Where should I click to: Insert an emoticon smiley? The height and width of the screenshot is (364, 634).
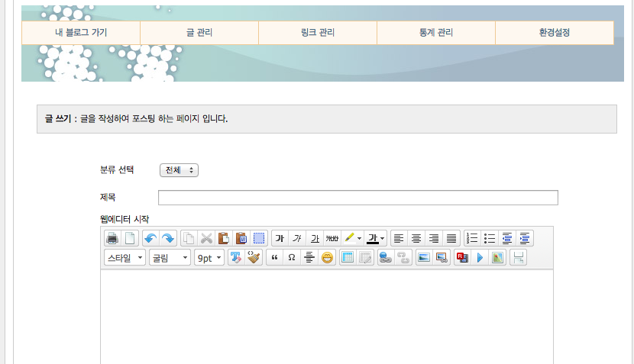coord(327,258)
